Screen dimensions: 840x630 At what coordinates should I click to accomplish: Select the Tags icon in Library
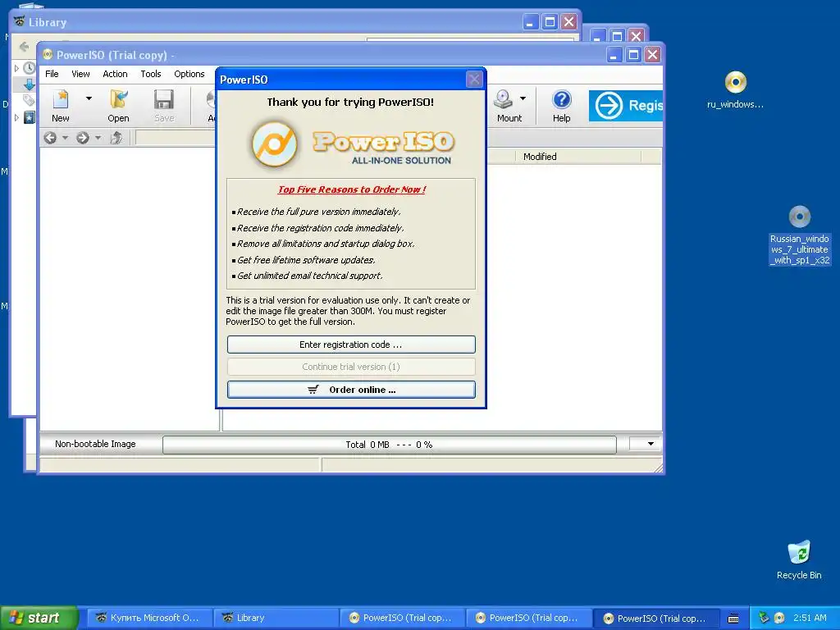tap(29, 100)
